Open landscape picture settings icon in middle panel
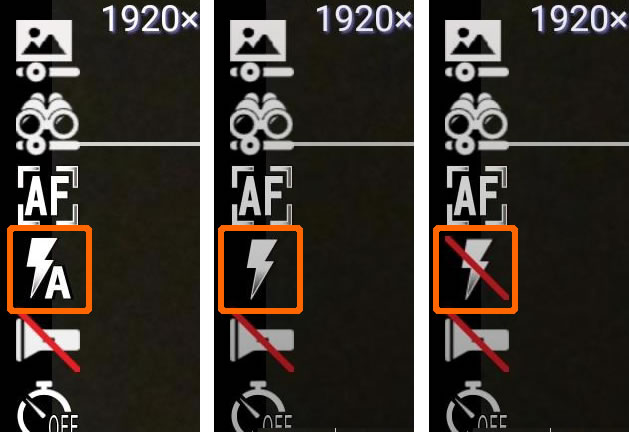629x432 pixels. coord(262,50)
